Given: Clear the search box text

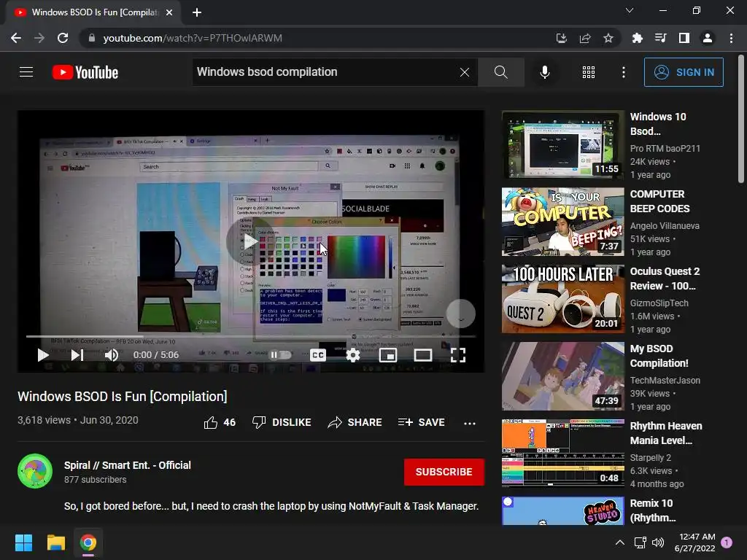Looking at the screenshot, I should (x=465, y=72).
